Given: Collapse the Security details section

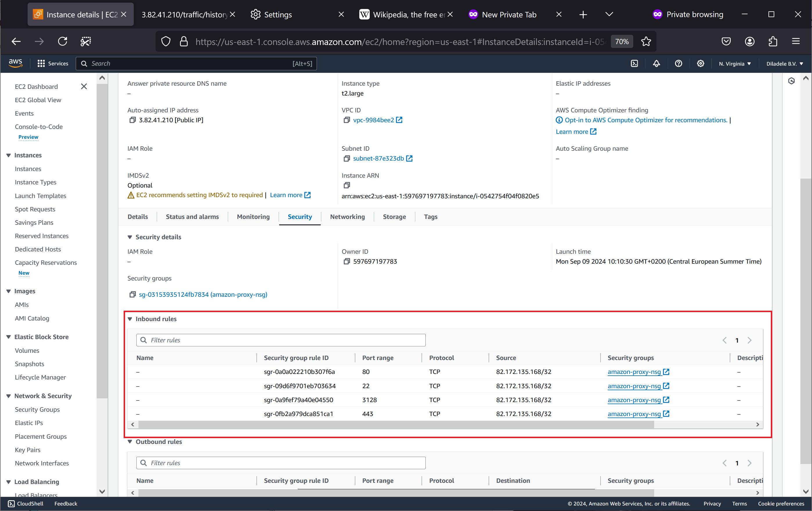Looking at the screenshot, I should click(130, 237).
